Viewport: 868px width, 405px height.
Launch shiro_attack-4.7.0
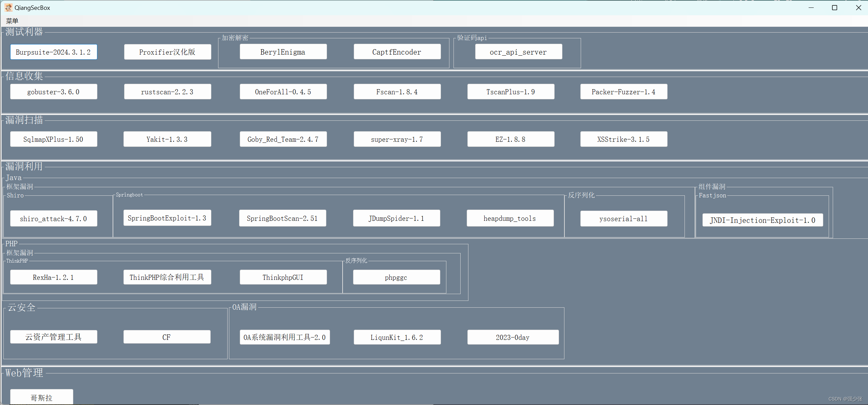pos(54,218)
